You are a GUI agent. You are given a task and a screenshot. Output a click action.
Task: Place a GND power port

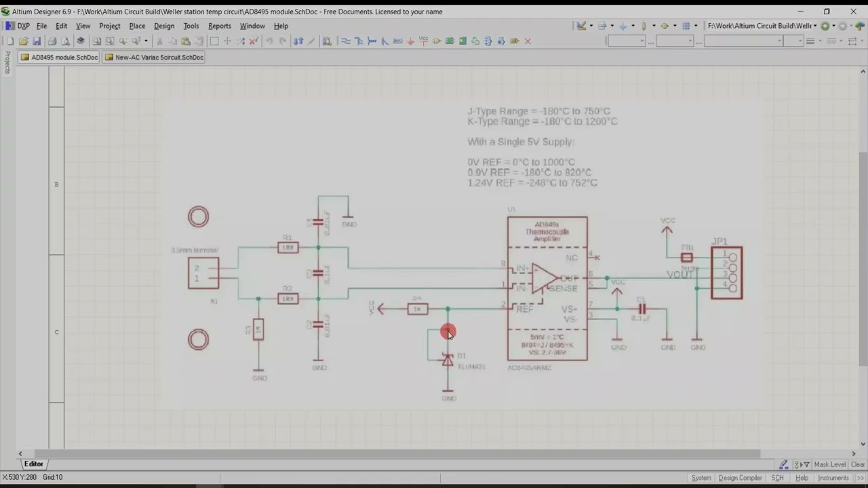tap(411, 41)
